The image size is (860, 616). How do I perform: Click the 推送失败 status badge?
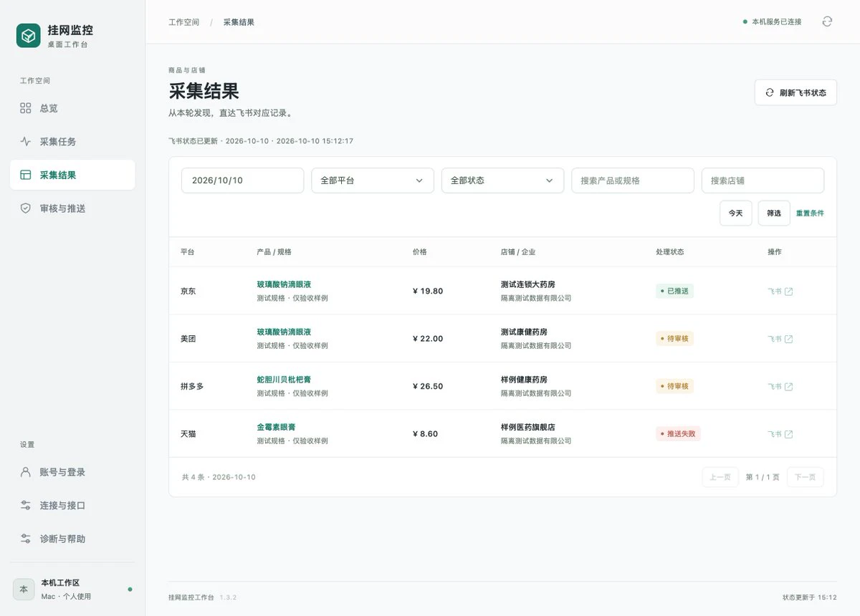point(678,434)
